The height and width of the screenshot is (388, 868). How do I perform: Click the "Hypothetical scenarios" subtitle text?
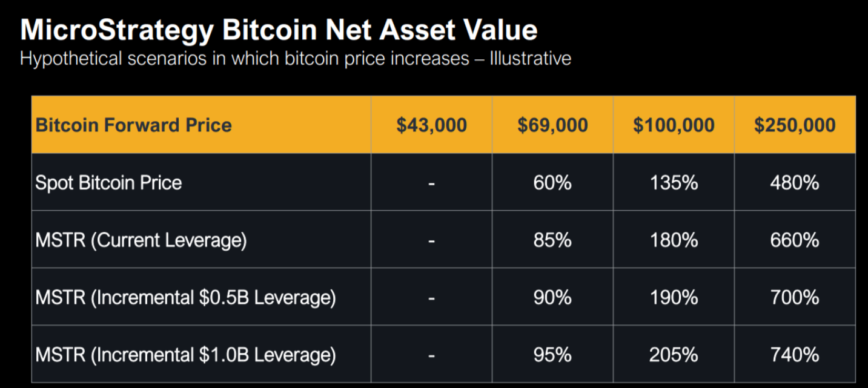295,59
